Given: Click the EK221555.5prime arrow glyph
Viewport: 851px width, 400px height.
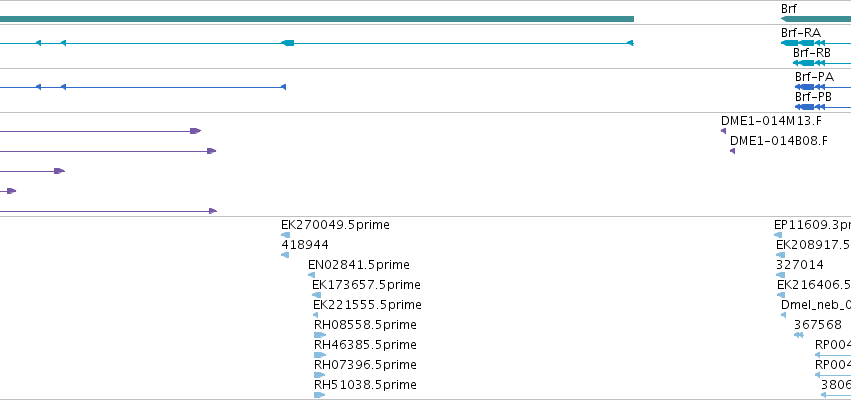Looking at the screenshot, I should [x=315, y=315].
